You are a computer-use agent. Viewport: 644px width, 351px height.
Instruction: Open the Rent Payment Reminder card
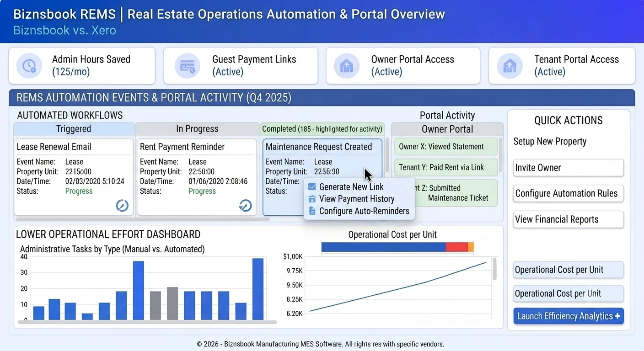197,177
